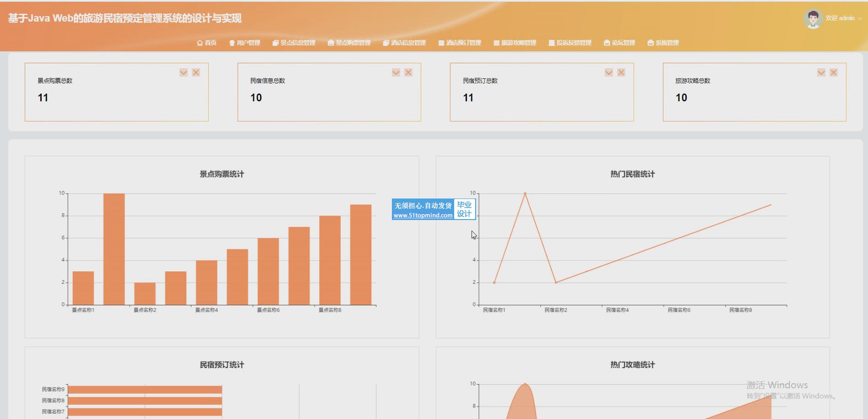This screenshot has width=868, height=419.
Task: Collapse the 景点购票总数 card
Action: [184, 72]
